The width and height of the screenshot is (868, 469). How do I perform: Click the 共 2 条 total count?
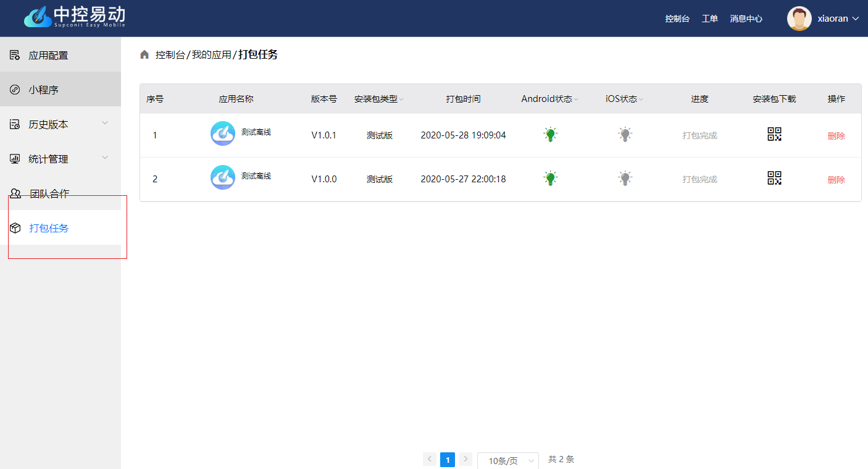(x=561, y=459)
